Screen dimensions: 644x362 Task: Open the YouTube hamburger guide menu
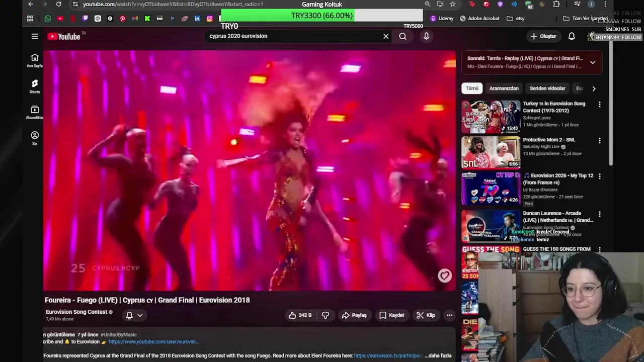pyautogui.click(x=35, y=36)
